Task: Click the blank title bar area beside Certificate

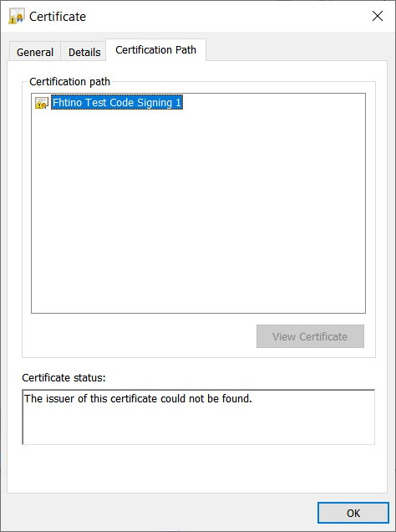Action: tap(227, 16)
